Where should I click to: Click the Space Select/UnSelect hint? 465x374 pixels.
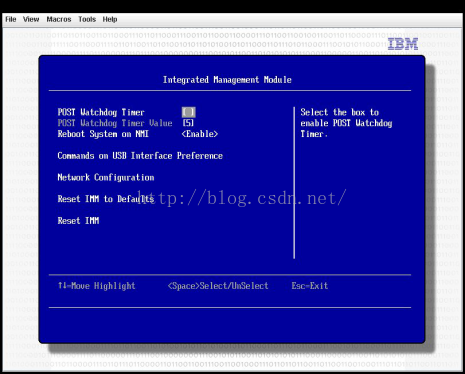click(218, 286)
